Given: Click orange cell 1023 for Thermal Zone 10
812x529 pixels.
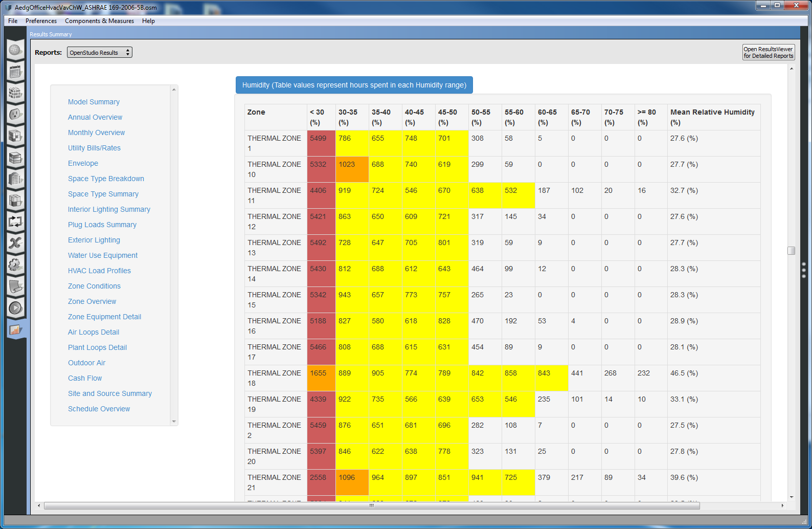Looking at the screenshot, I should pos(352,169).
